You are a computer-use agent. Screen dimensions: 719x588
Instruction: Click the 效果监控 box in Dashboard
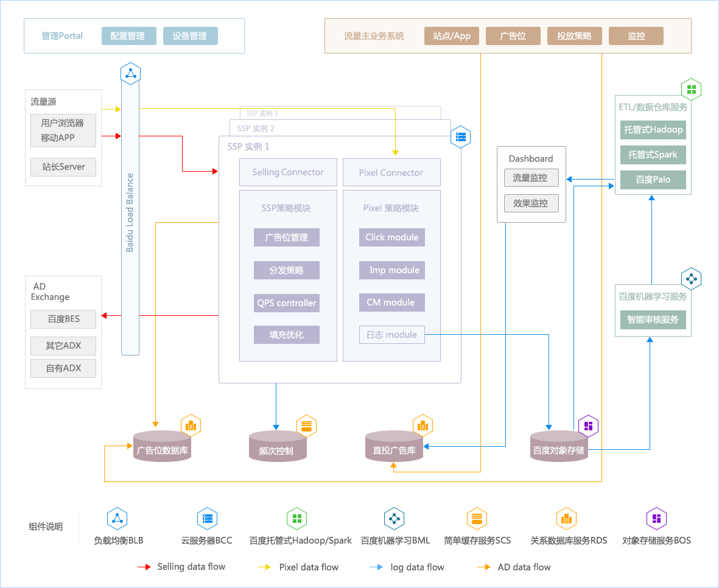tap(531, 203)
